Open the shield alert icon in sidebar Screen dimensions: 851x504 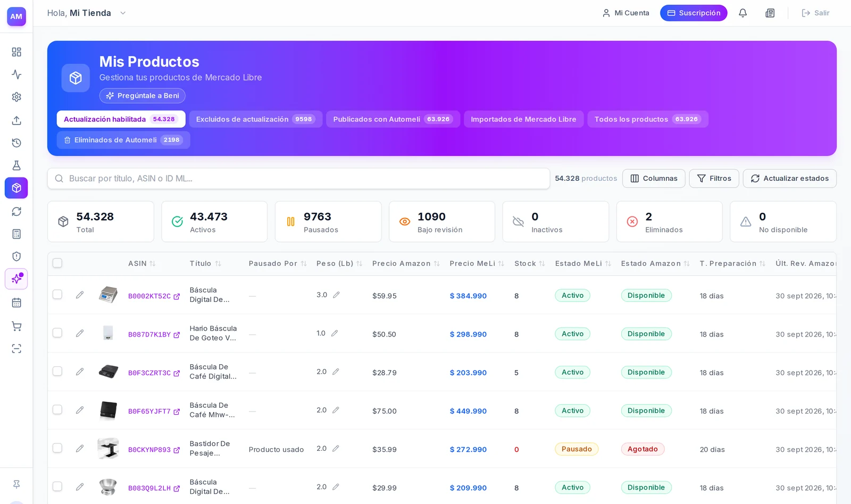click(16, 257)
